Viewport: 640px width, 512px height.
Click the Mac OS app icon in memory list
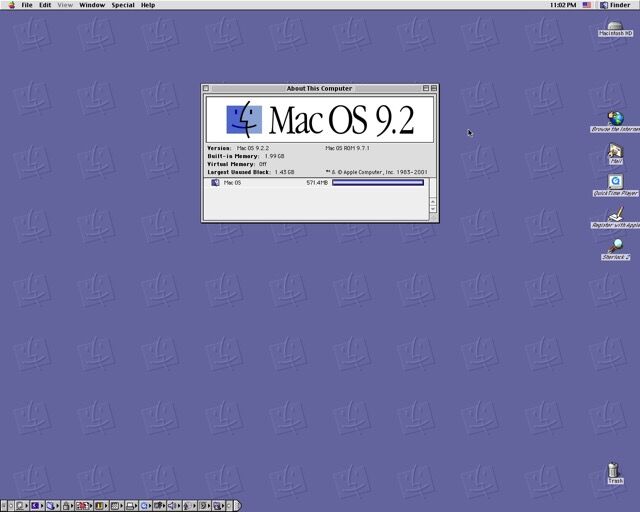(x=215, y=183)
